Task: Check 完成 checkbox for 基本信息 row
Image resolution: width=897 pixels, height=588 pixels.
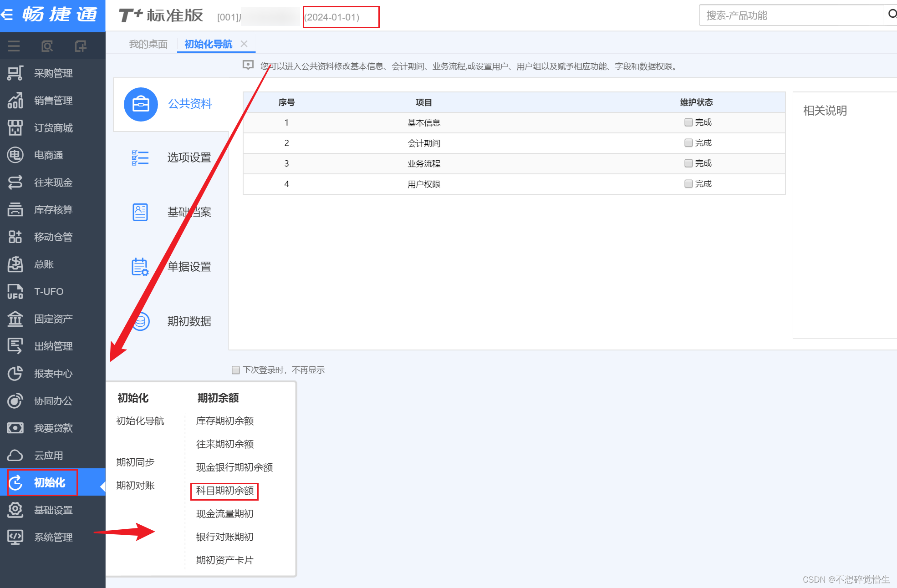Action: click(688, 122)
